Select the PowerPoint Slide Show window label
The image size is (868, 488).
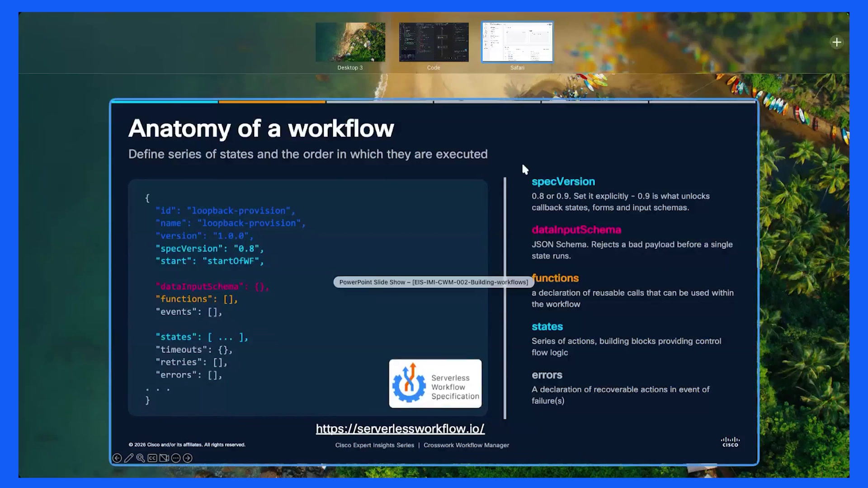pos(434,282)
